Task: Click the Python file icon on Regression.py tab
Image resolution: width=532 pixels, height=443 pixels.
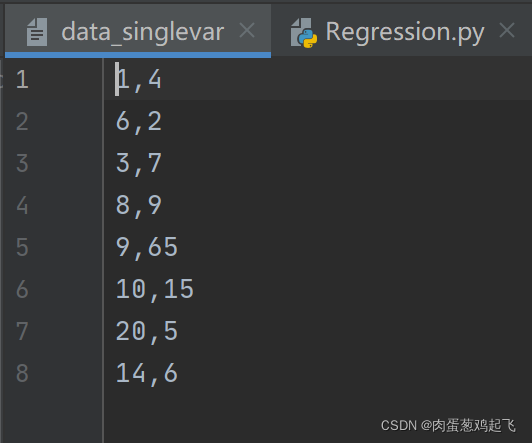Action: (x=304, y=33)
